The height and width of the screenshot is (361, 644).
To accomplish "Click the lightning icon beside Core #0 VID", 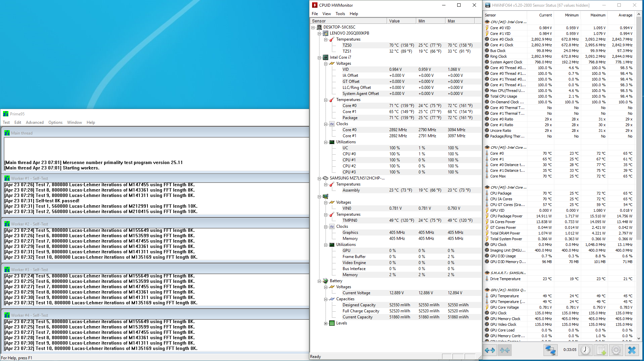I will pyautogui.click(x=487, y=28).
